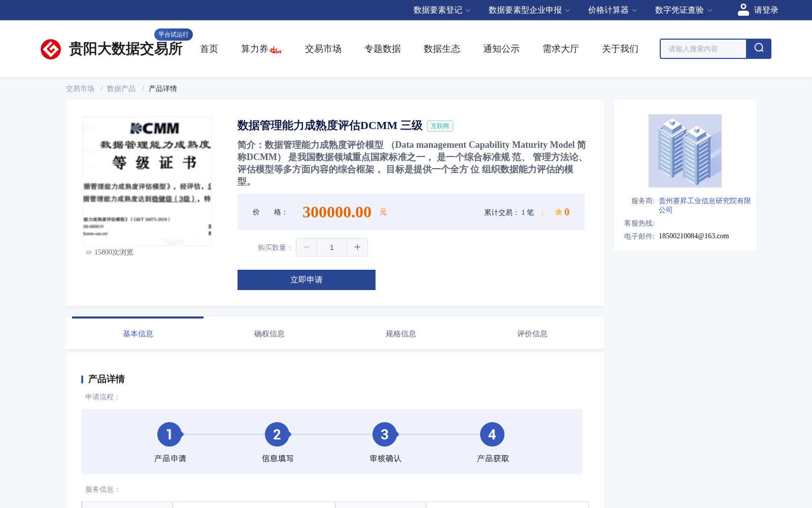Click the service provider building image
Screen dimensions: 812x508
(685, 151)
